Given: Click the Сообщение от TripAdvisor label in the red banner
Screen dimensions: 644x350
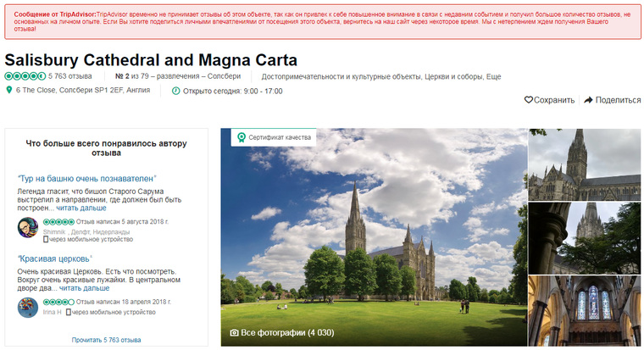Looking at the screenshot, I should click(55, 14).
